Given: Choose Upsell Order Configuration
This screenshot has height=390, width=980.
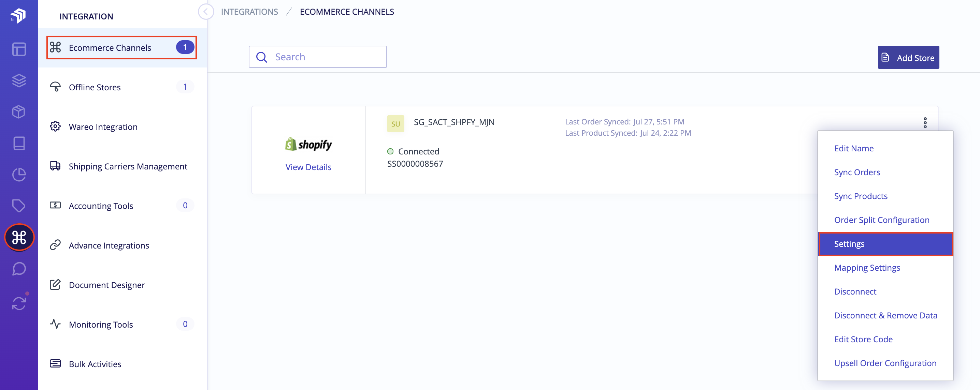Looking at the screenshot, I should click(885, 363).
